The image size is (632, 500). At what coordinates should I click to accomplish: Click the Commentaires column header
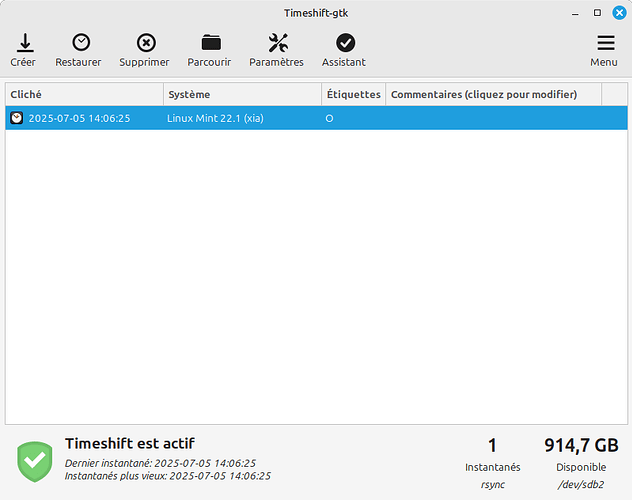click(x=493, y=94)
